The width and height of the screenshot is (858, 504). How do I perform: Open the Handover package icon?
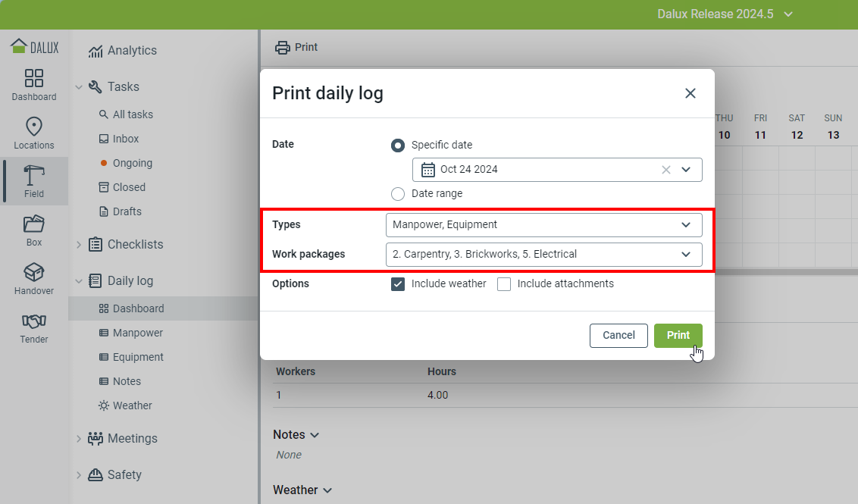pos(34,272)
